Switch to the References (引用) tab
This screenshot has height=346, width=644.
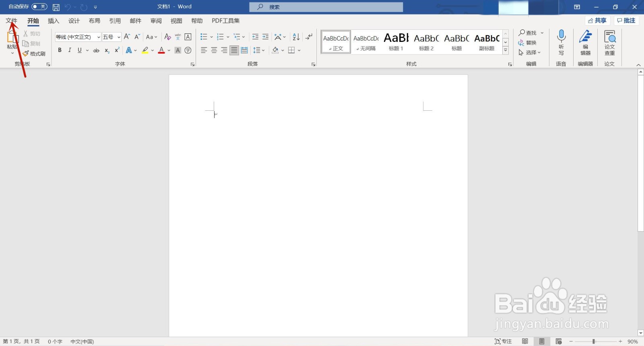tap(115, 21)
